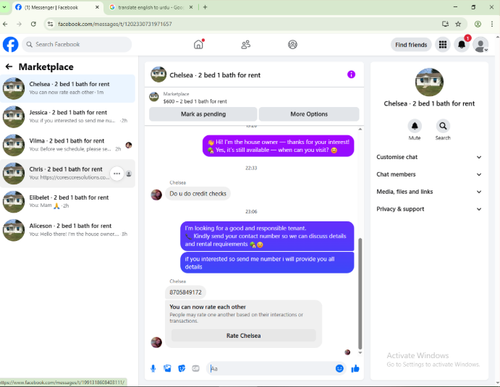The image size is (500, 387).
Task: Choose a sticker icon
Action: (182, 368)
